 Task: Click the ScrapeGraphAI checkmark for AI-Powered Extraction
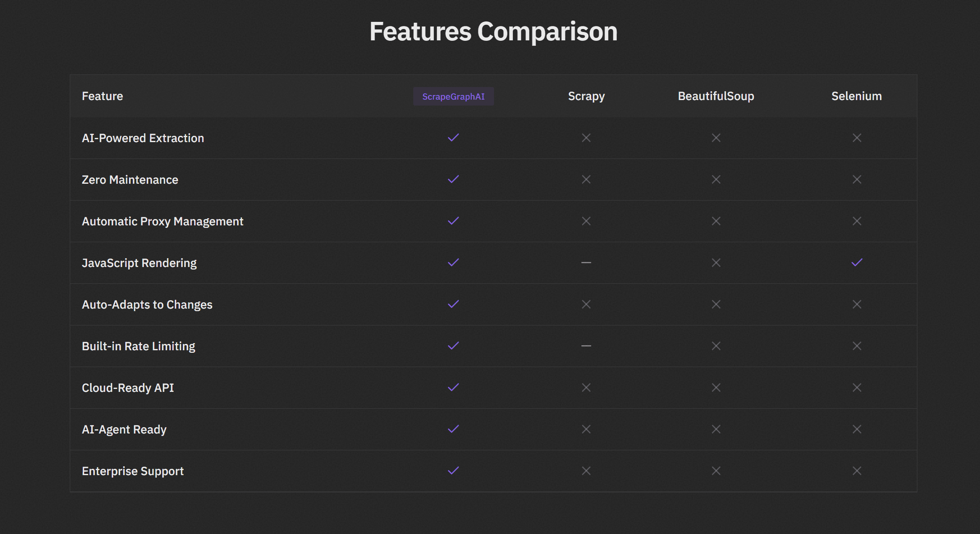[453, 137]
